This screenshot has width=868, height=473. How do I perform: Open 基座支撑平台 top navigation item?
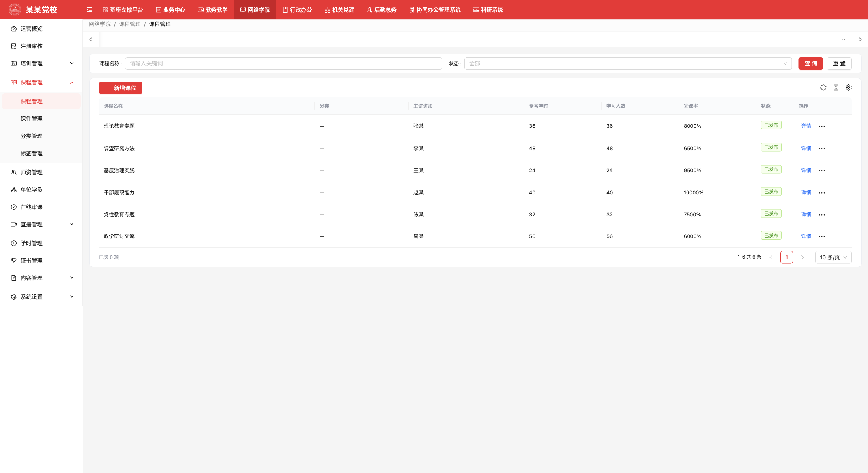[x=123, y=10]
